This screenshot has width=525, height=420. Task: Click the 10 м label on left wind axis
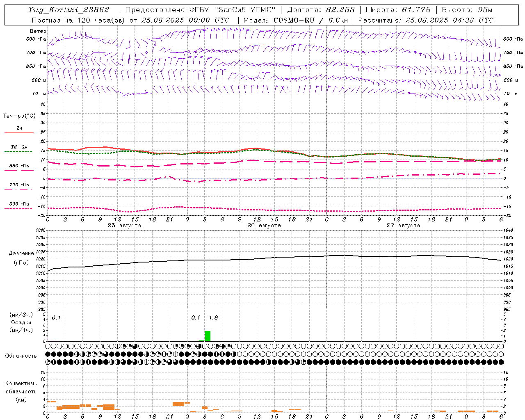39,94
